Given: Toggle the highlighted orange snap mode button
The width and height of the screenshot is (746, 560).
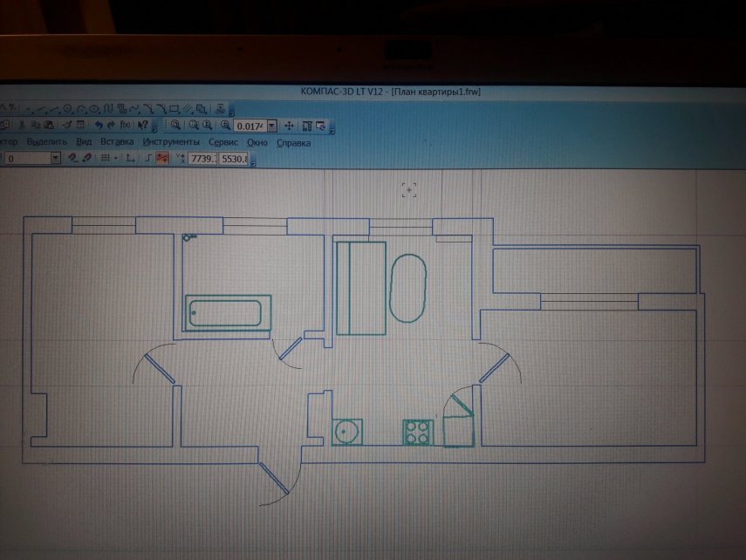Looking at the screenshot, I should 162,158.
